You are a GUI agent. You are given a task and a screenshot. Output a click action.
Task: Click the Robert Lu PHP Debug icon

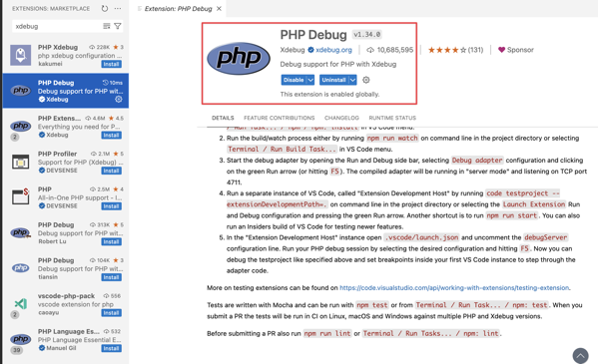21,232
